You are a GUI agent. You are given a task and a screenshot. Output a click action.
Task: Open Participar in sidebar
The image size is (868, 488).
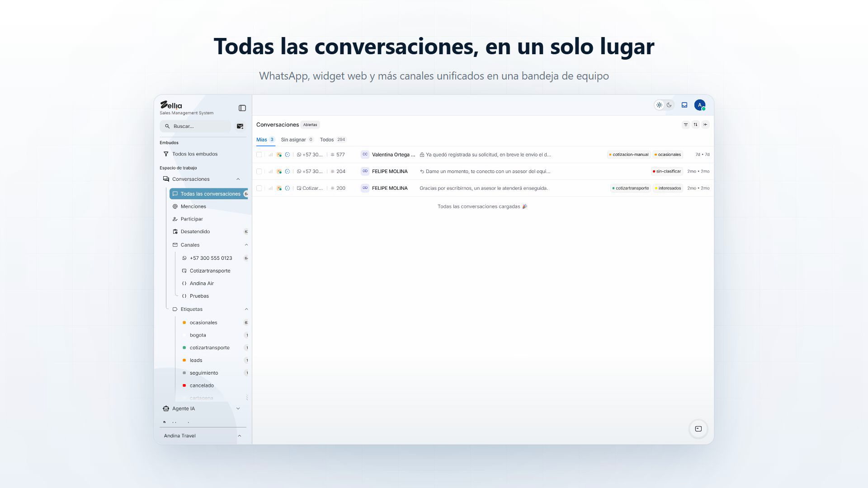point(192,219)
